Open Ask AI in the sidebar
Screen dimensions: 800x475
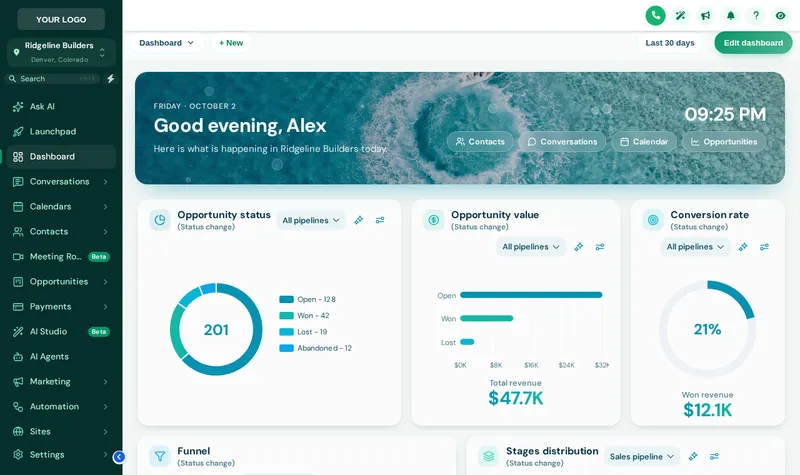click(61, 107)
